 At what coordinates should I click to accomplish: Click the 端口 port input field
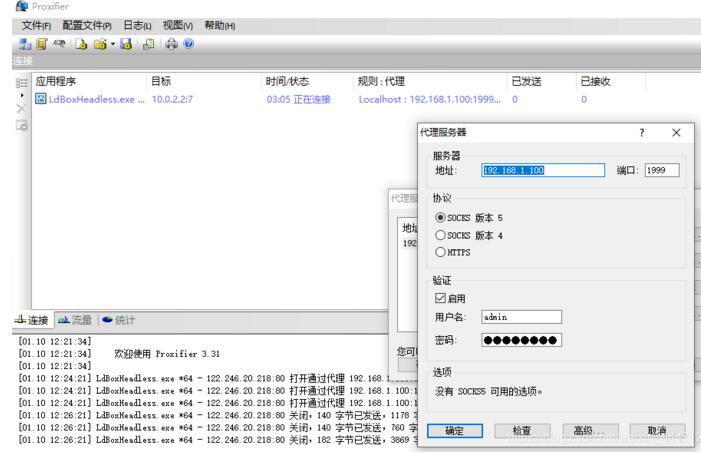661,170
